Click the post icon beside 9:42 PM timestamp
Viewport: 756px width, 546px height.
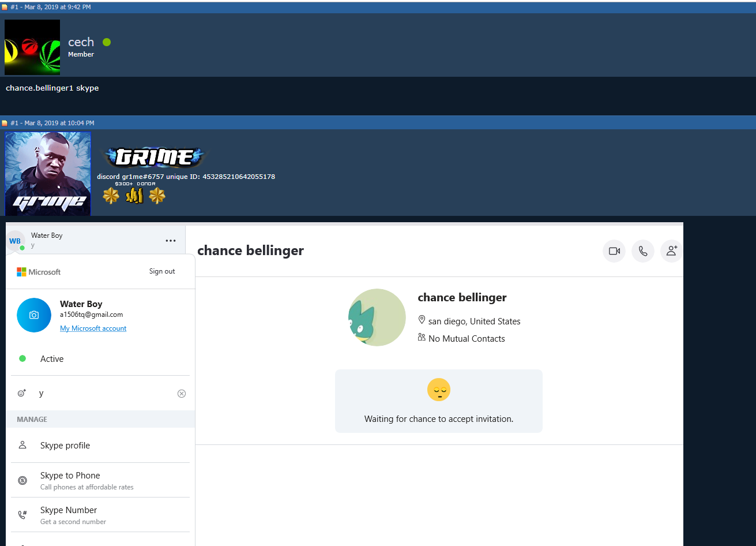pyautogui.click(x=5, y=8)
